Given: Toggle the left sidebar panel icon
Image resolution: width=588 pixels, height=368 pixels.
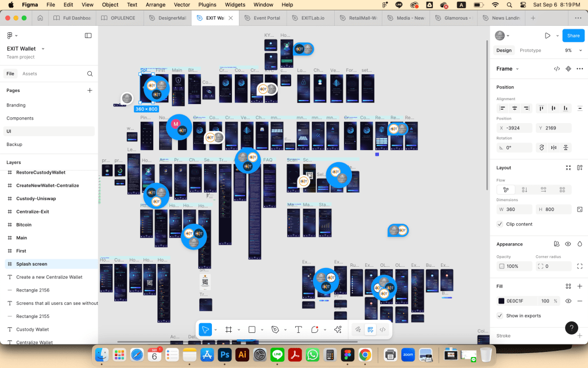Looking at the screenshot, I should coord(88,36).
